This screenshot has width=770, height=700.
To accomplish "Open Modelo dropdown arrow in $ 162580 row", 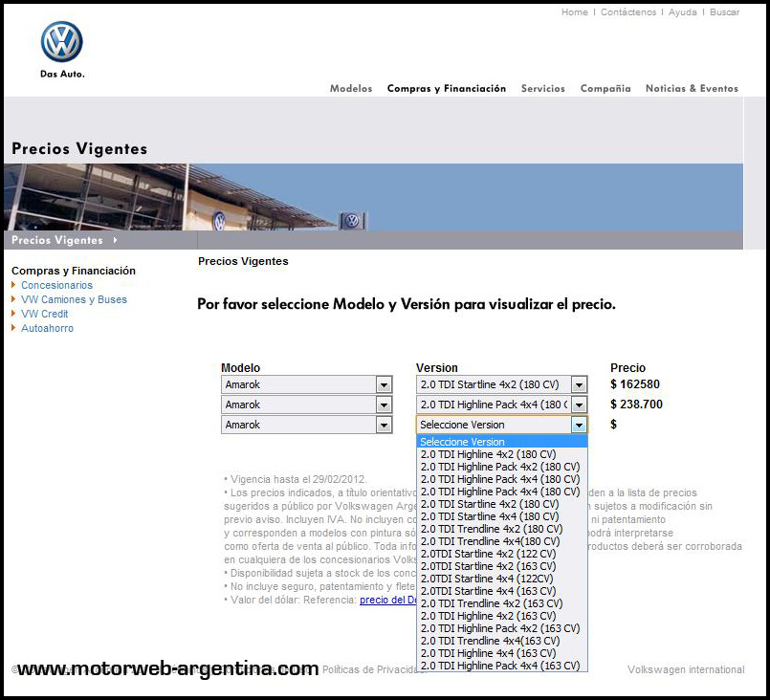I will [x=384, y=384].
